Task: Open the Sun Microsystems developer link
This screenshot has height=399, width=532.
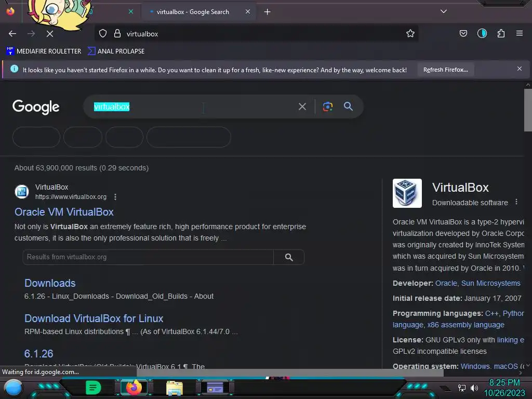Action: [x=490, y=283]
